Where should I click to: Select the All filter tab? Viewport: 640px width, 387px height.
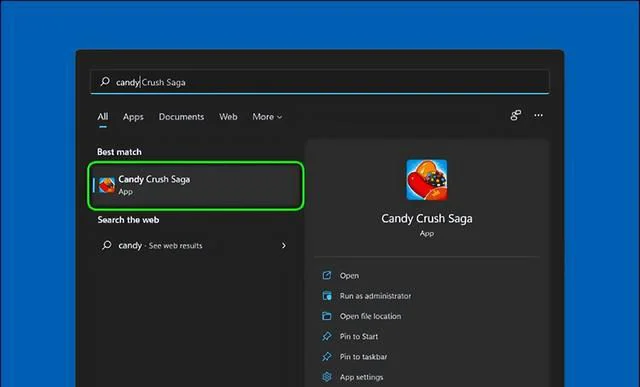tap(103, 117)
